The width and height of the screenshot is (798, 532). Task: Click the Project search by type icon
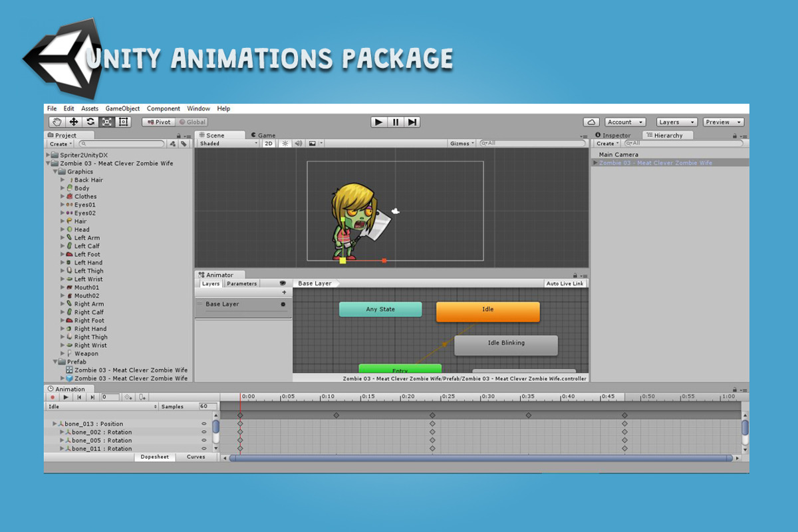point(173,144)
